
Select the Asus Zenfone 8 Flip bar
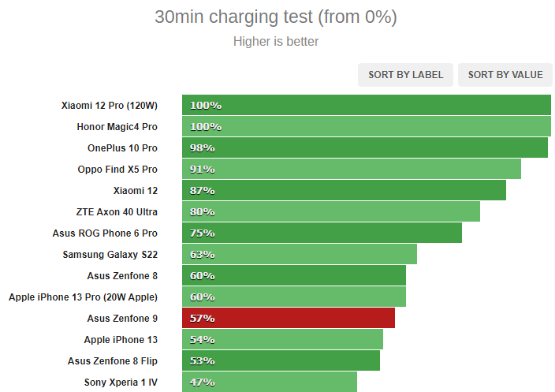pyautogui.click(x=281, y=360)
